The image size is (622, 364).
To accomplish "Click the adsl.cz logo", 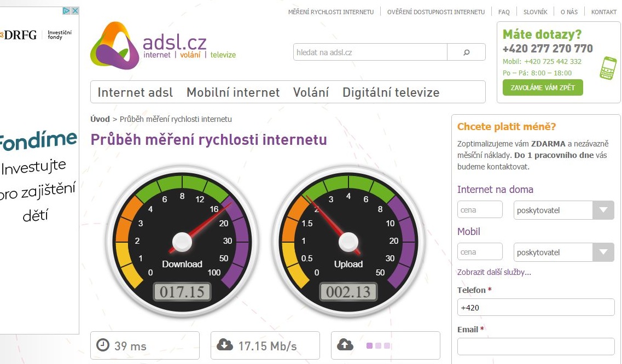I will pyautogui.click(x=163, y=45).
